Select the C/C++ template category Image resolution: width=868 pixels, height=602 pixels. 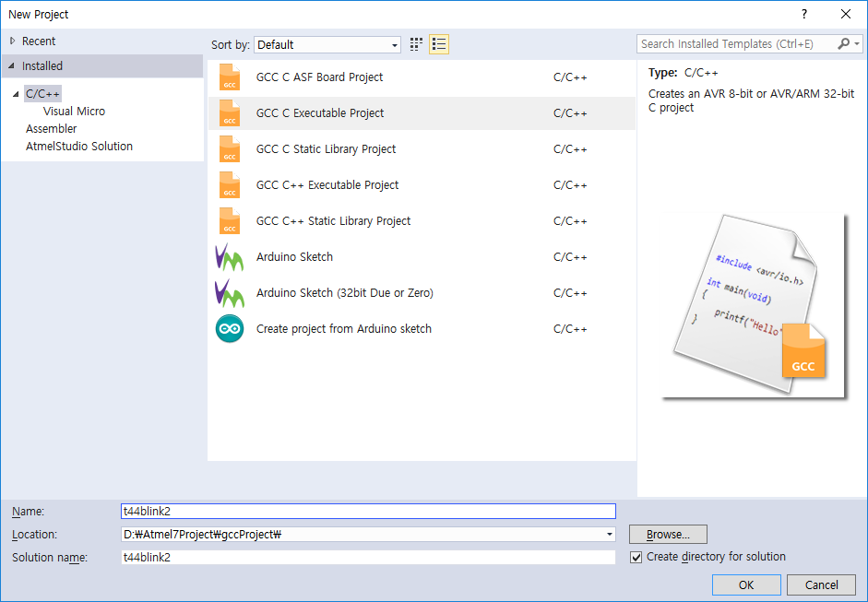point(42,93)
